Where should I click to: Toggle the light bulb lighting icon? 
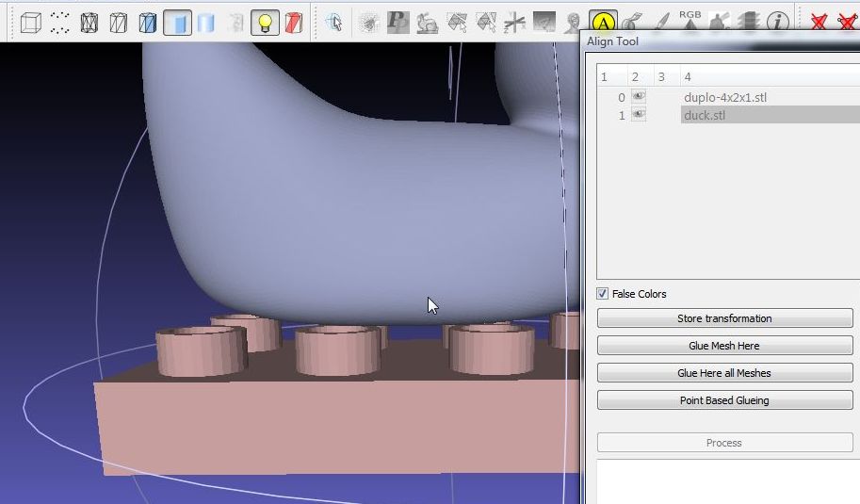pos(265,23)
